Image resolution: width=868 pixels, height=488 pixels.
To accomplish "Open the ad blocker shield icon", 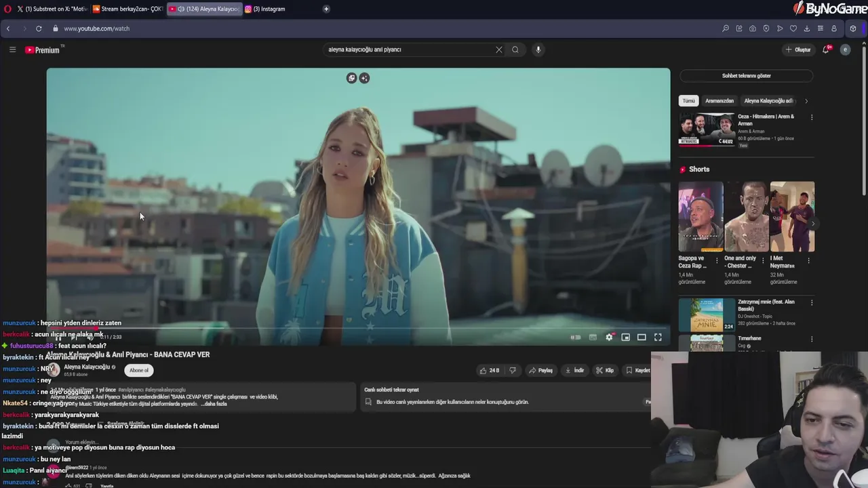I will (766, 28).
